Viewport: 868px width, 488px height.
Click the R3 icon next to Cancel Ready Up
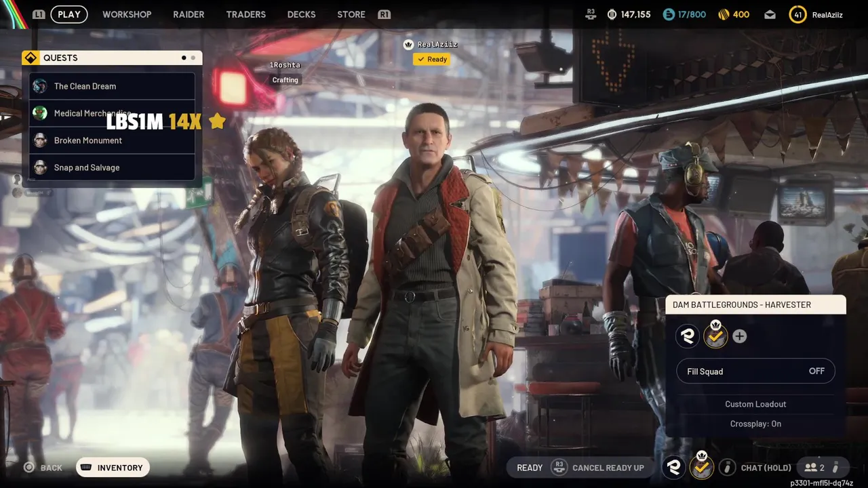pos(559,467)
